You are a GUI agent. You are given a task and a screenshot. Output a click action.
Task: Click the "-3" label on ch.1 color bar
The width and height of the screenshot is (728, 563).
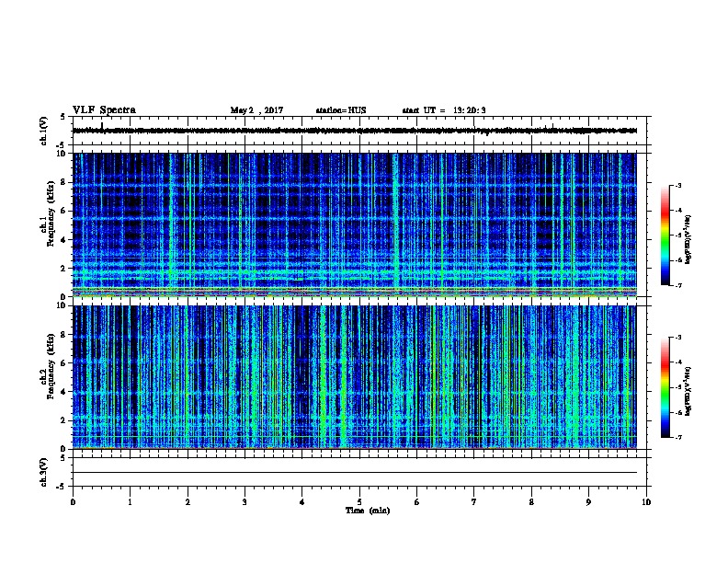click(x=677, y=185)
